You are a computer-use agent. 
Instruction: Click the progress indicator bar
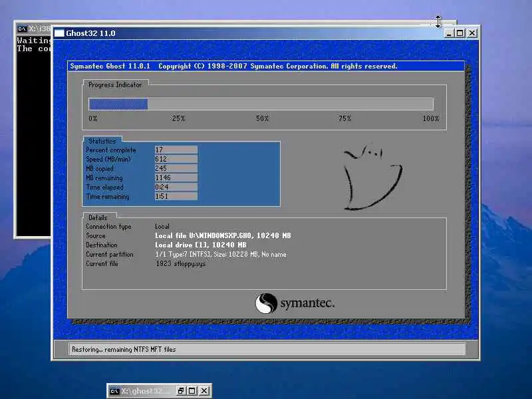[x=261, y=104]
